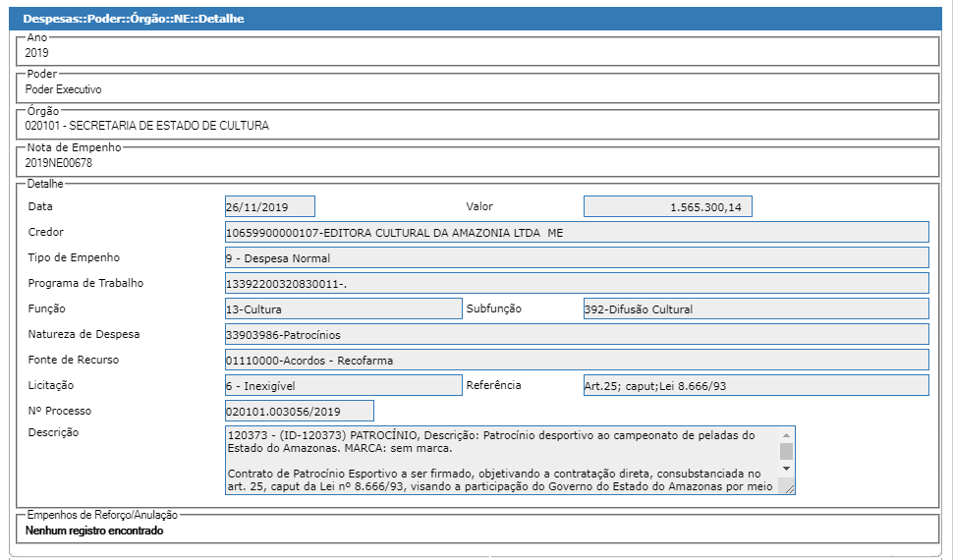Click the Fonte de Recurso field

(577, 360)
